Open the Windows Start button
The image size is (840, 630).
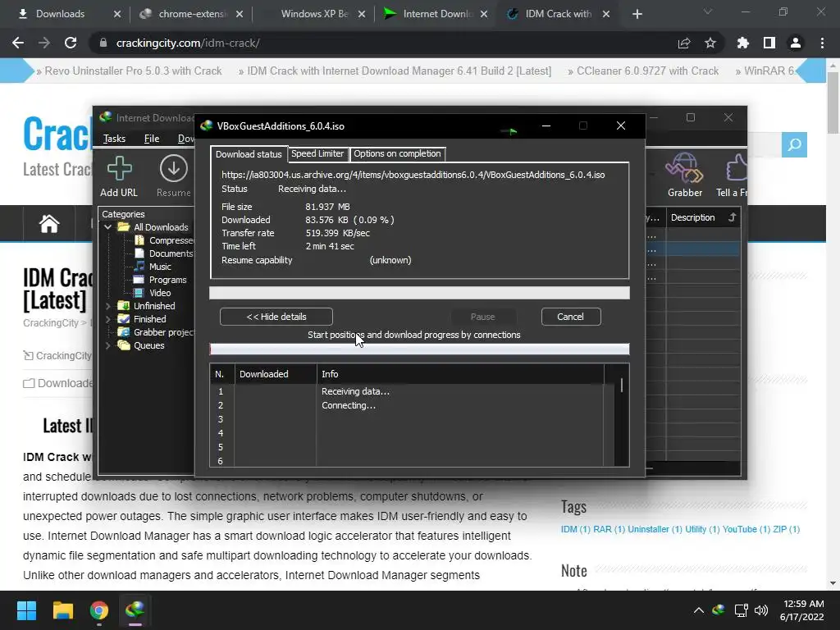(27, 610)
